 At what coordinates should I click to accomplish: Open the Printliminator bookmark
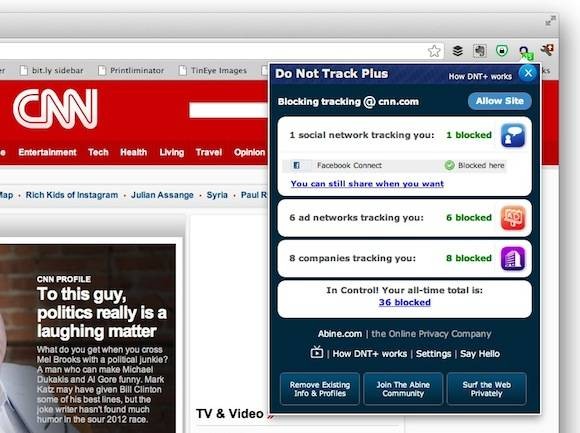click(x=131, y=70)
